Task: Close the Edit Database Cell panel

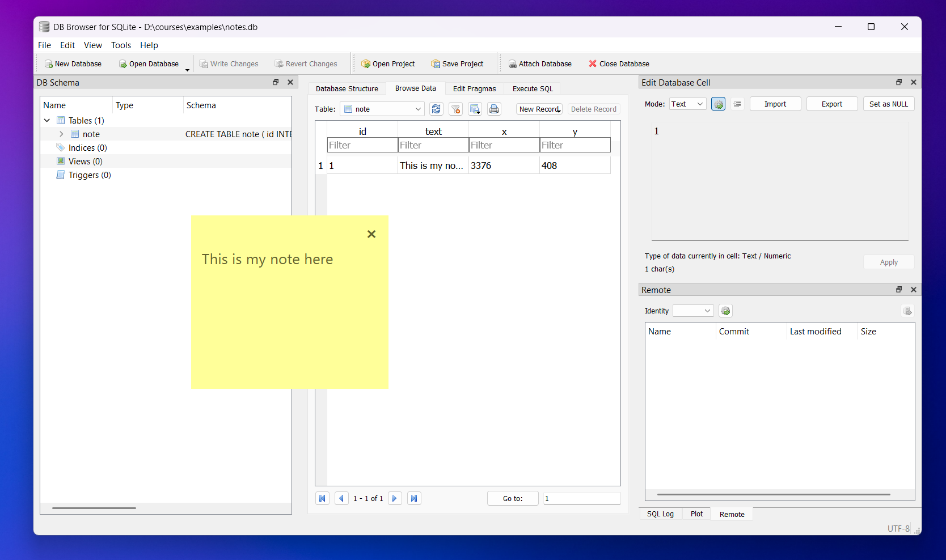Action: pos(914,82)
